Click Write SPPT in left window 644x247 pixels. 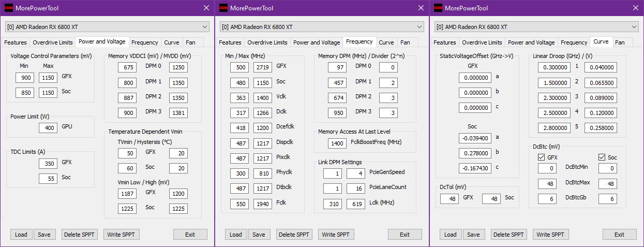[122, 235]
